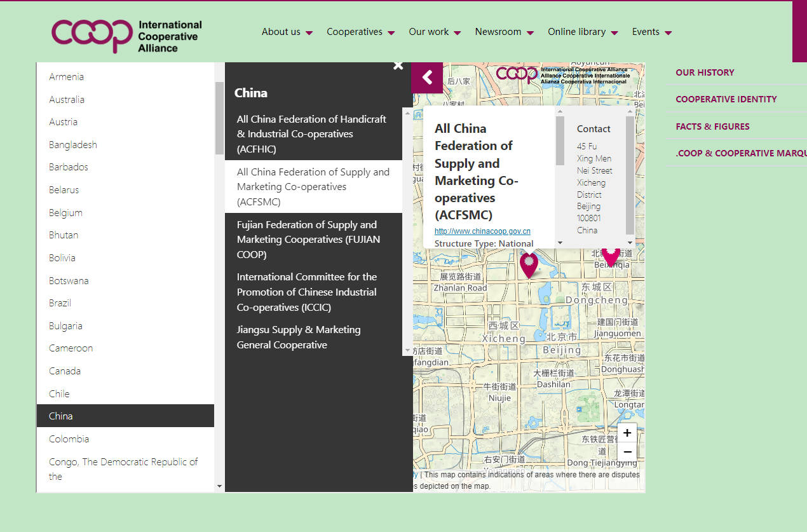Go to Our History page
807x532 pixels.
tap(705, 72)
